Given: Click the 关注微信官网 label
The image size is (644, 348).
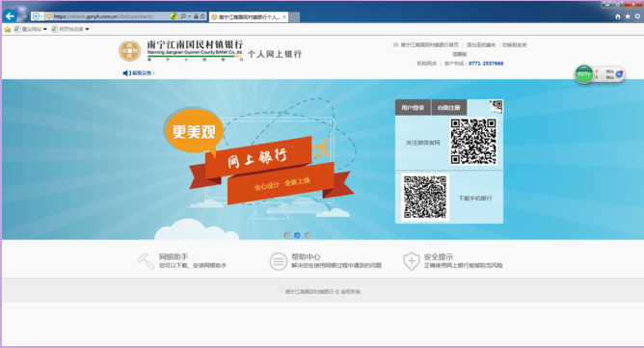Looking at the screenshot, I should [x=422, y=143].
